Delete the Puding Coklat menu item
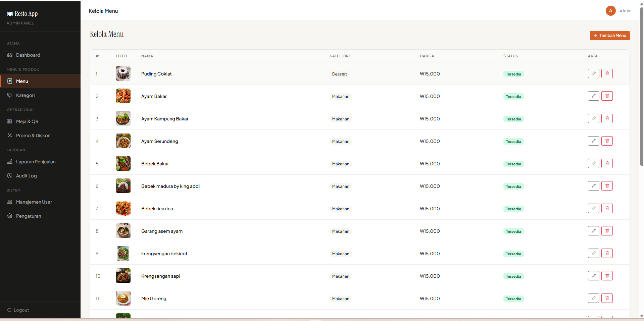 (x=607, y=73)
